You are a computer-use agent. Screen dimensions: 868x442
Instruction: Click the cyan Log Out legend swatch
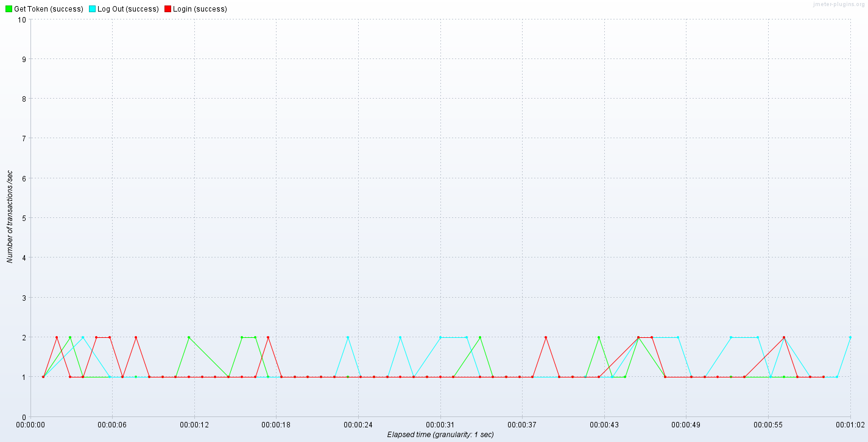click(x=92, y=9)
